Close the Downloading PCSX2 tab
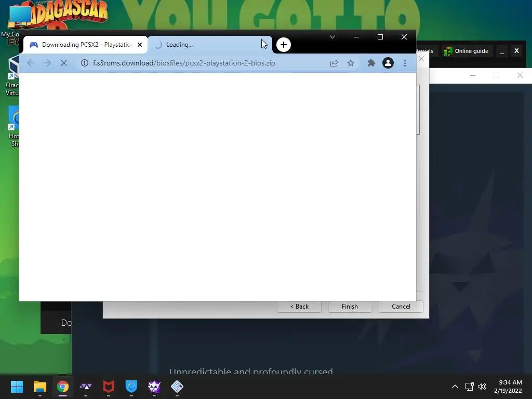 click(140, 45)
